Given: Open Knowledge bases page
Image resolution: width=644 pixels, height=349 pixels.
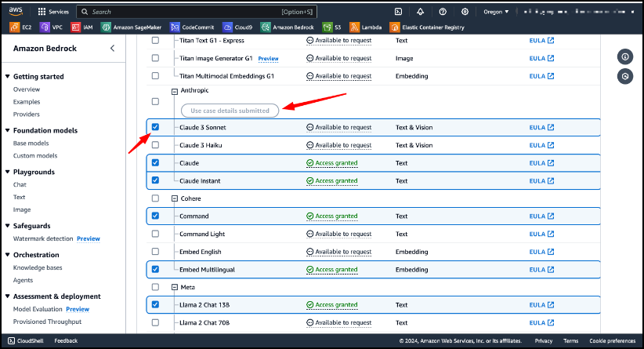Looking at the screenshot, I should [x=38, y=267].
